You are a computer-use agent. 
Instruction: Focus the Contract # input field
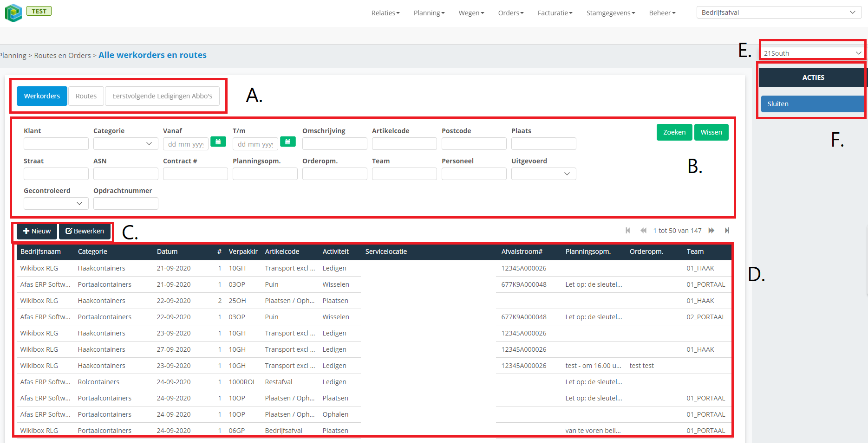tap(195, 174)
